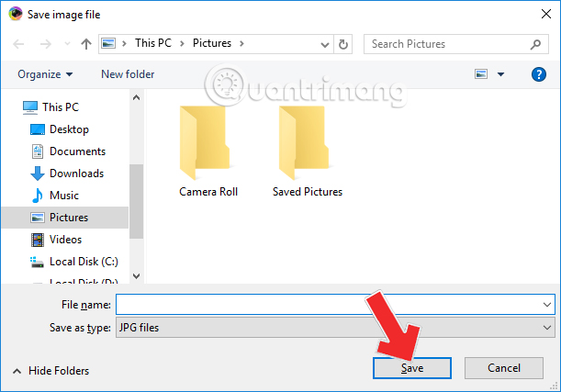This screenshot has width=561, height=392.
Task: Click the blue Help question mark icon
Action: pyautogui.click(x=540, y=74)
